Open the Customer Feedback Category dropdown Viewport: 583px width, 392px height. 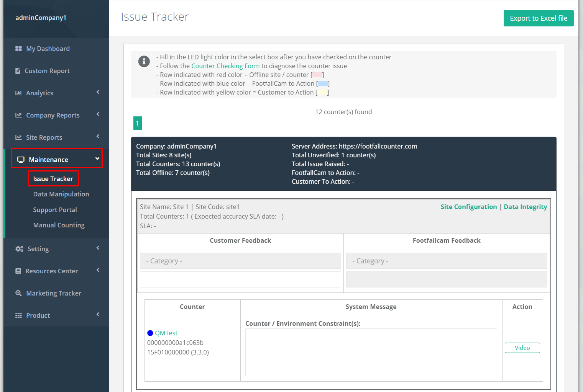click(x=240, y=261)
